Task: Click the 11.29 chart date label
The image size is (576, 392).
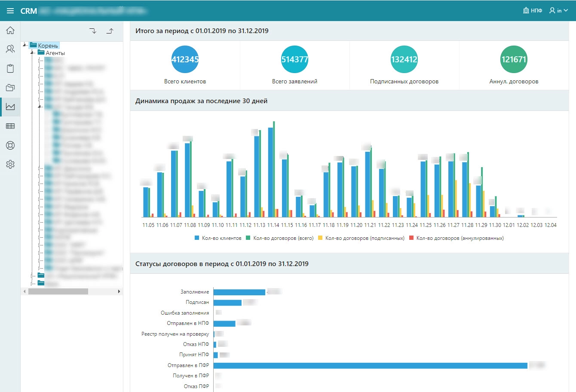Action: (x=481, y=225)
